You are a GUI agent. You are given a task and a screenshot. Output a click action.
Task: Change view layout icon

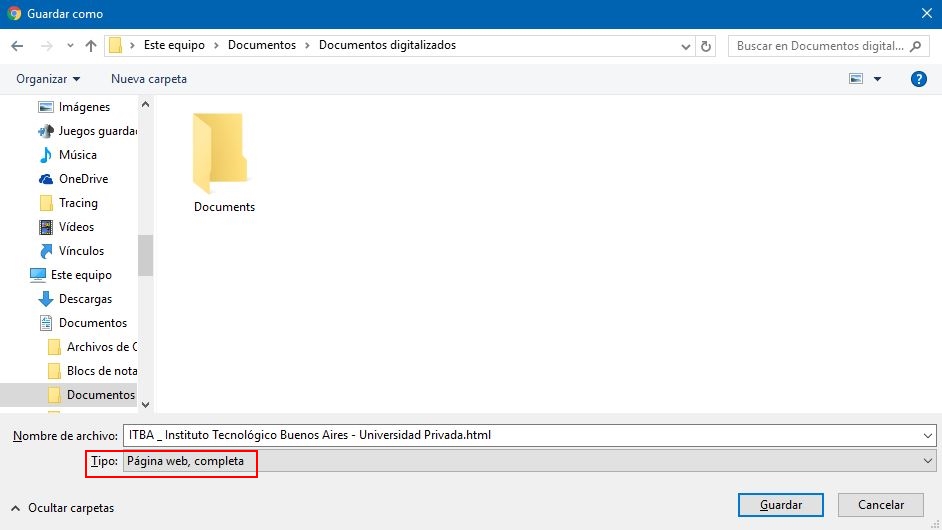[856, 79]
